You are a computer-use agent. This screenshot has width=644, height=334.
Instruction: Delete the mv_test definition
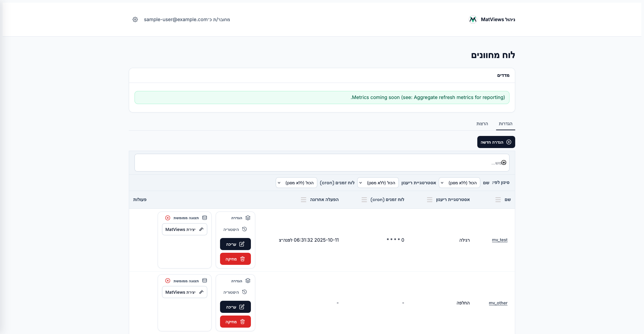pos(235,259)
